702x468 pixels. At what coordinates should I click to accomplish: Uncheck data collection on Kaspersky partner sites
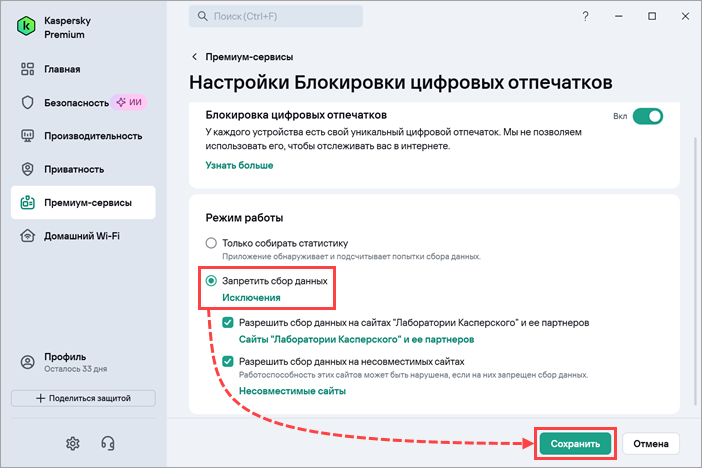228,322
